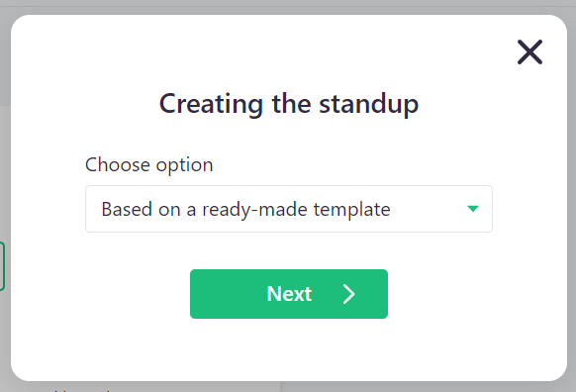The image size is (576, 392).
Task: Click the green outlined element behind dialog
Action: point(2,266)
